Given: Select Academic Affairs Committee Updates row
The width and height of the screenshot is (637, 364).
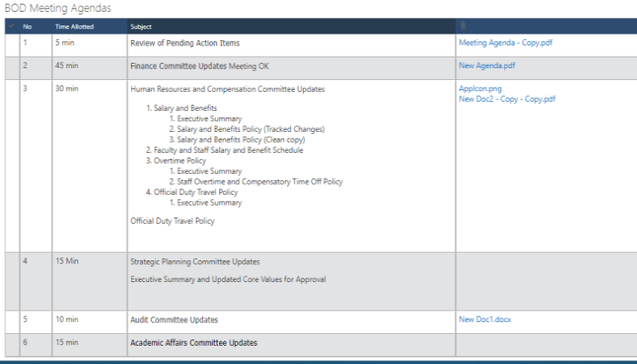Looking at the screenshot, I should (194, 343).
